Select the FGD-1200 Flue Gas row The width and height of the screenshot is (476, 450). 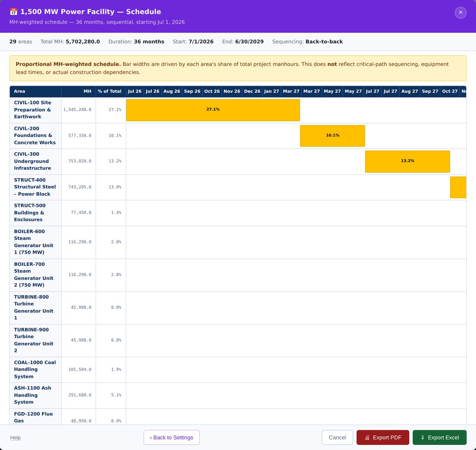(x=238, y=416)
